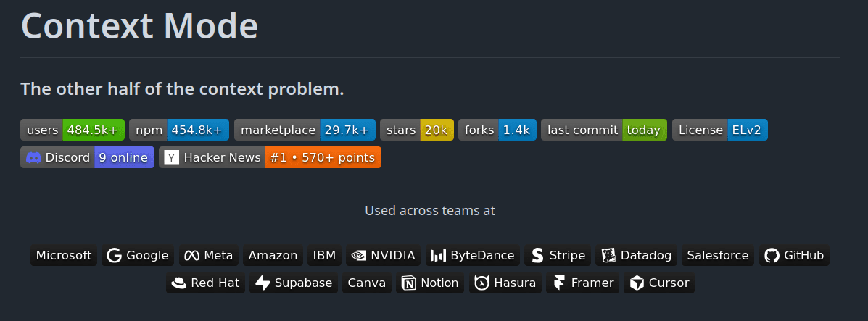This screenshot has height=321, width=868.
Task: Click the Context Mode heading
Action: click(x=139, y=25)
